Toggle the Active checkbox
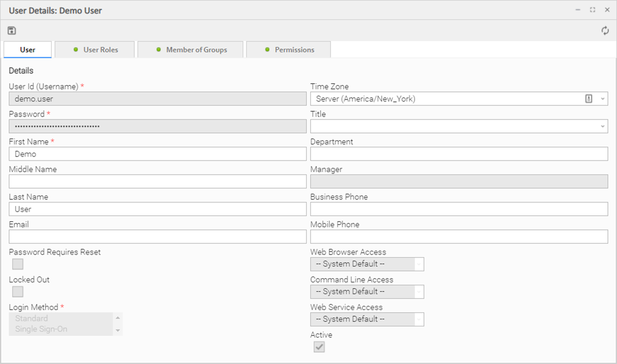Viewport: 617px width, 364px height. [319, 347]
